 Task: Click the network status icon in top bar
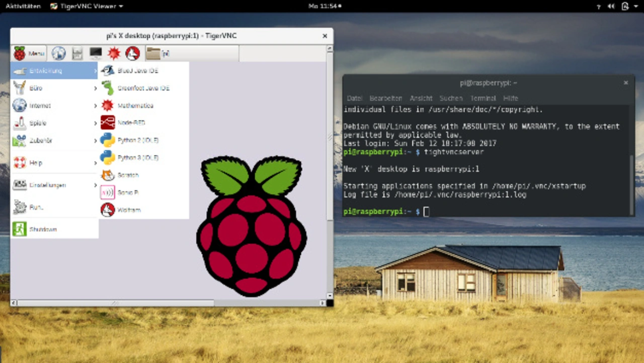coord(598,6)
